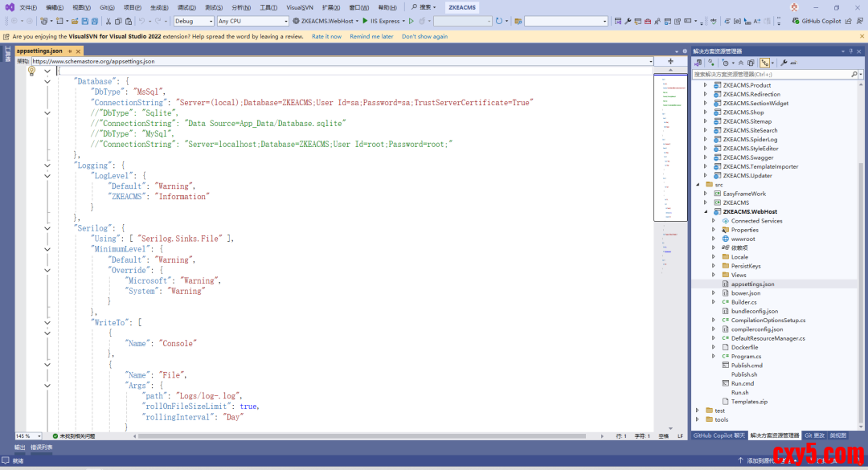Switch to the Git 更改 tab
Screen dimensions: 868x470
pyautogui.click(x=814, y=435)
